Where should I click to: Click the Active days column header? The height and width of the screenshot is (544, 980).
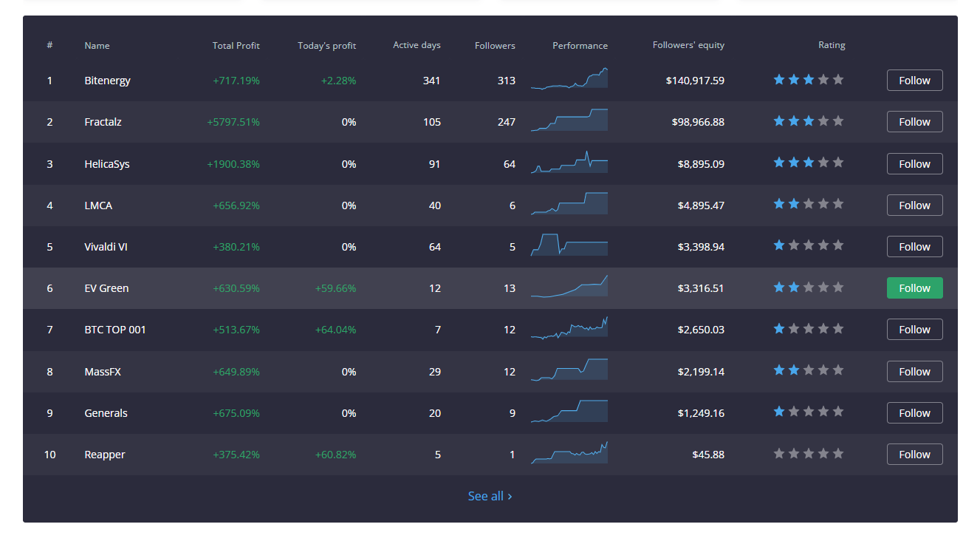coord(417,45)
